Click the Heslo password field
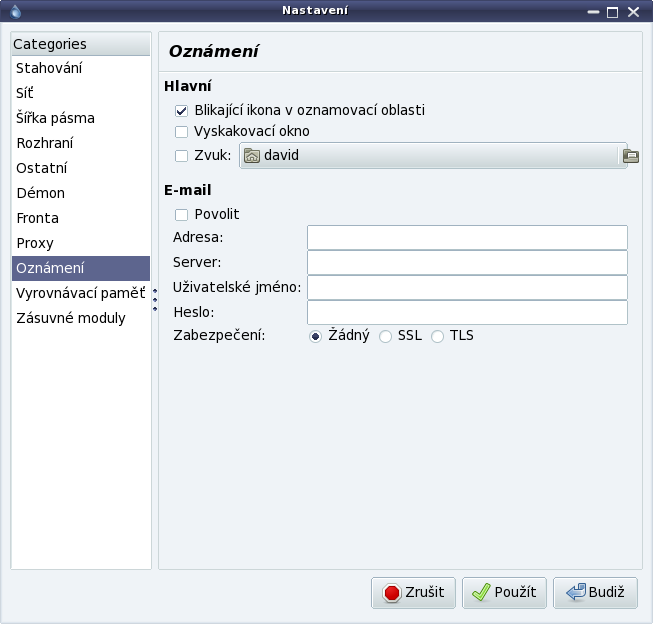Image resolution: width=653 pixels, height=624 pixels. coord(467,312)
